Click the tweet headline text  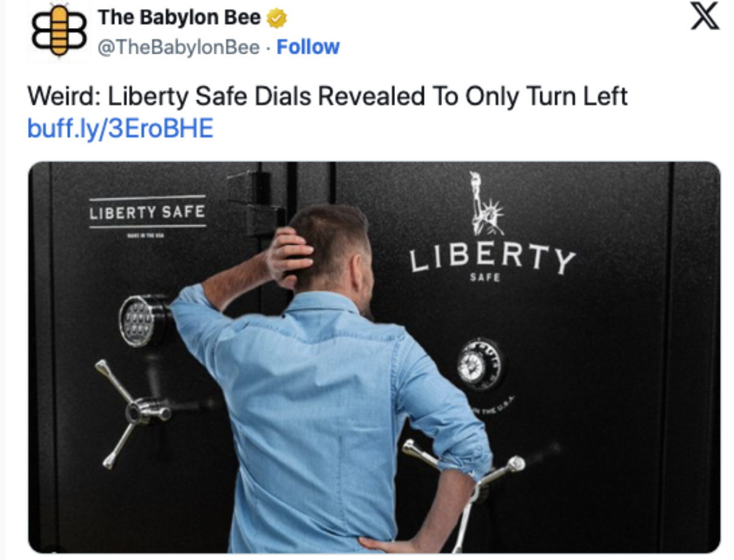[x=328, y=98]
